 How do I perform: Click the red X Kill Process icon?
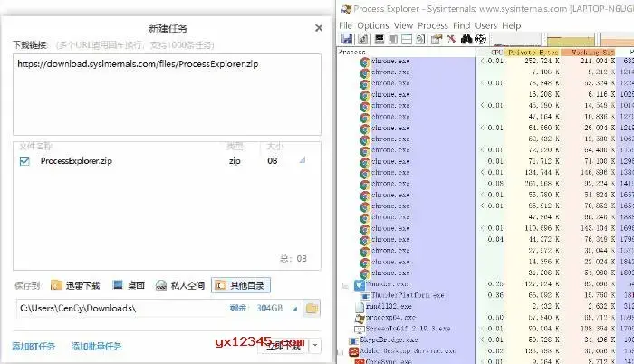(x=451, y=39)
